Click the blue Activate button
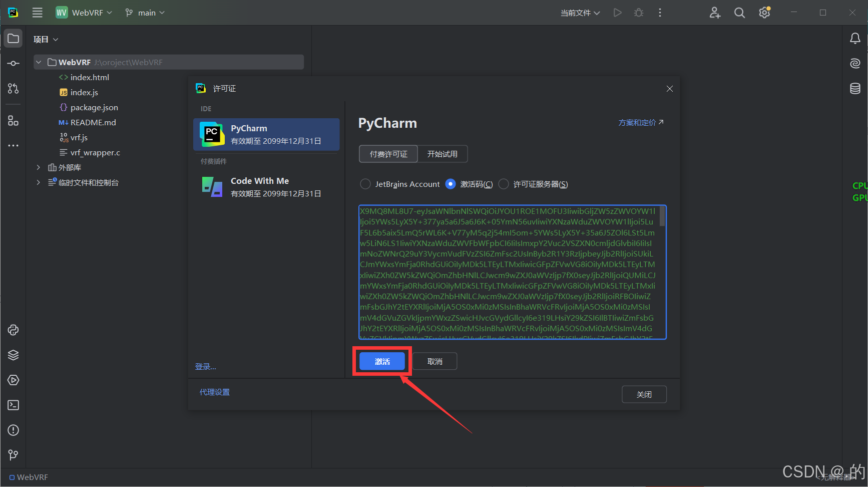Screen dimensions: 868x487 (x=382, y=361)
